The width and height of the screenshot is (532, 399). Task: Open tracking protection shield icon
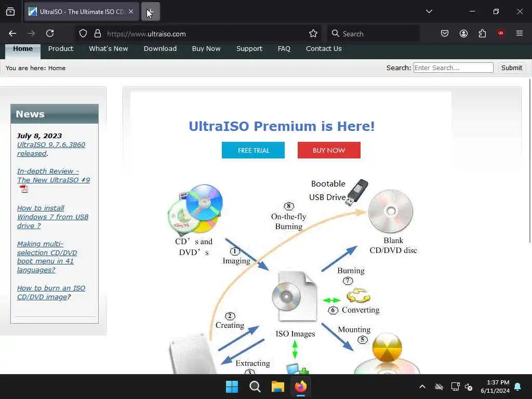(x=83, y=34)
